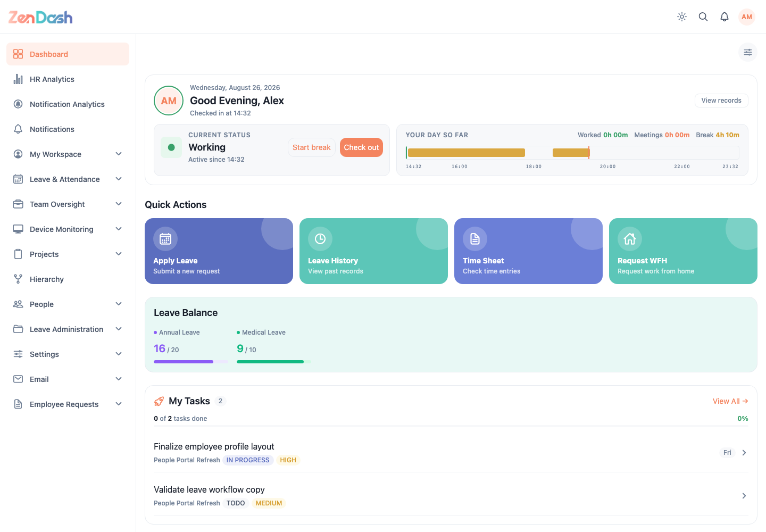Go to HR Analytics page
766x532 pixels.
pyautogui.click(x=68, y=79)
